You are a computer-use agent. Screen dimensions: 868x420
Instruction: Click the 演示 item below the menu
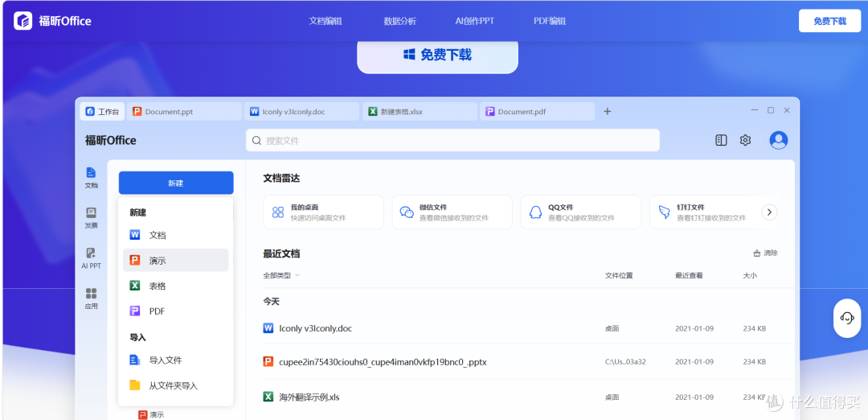click(151, 414)
